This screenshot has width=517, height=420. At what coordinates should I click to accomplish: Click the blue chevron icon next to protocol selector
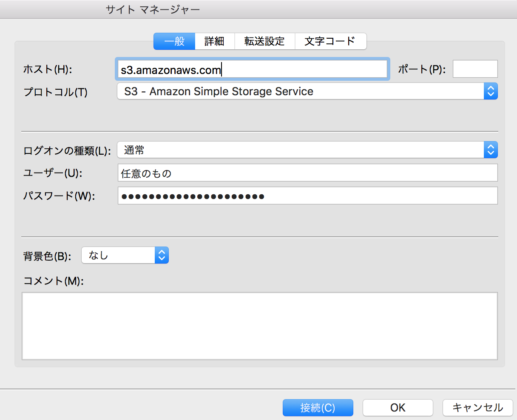pyautogui.click(x=491, y=91)
